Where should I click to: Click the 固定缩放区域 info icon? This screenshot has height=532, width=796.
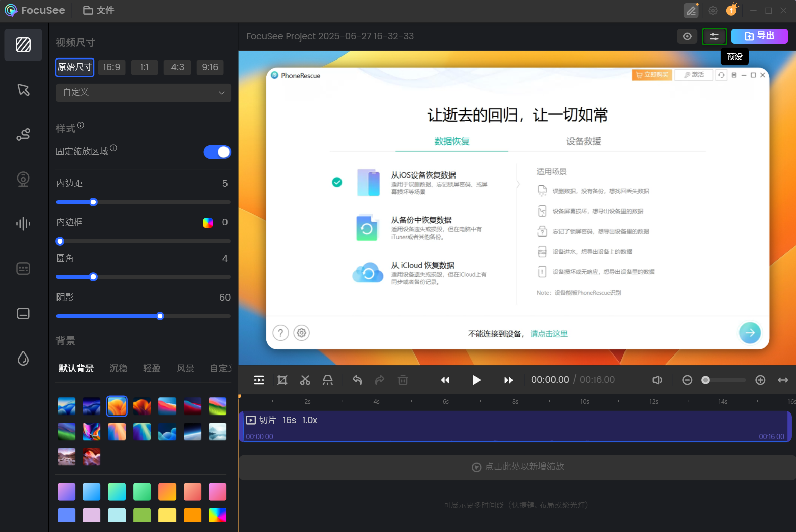113,148
